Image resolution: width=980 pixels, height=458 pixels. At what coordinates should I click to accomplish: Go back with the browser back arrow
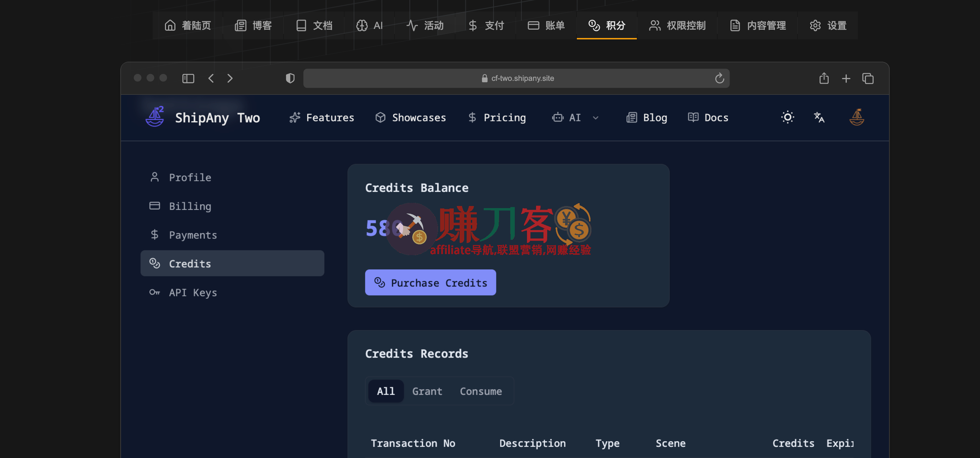pyautogui.click(x=211, y=78)
